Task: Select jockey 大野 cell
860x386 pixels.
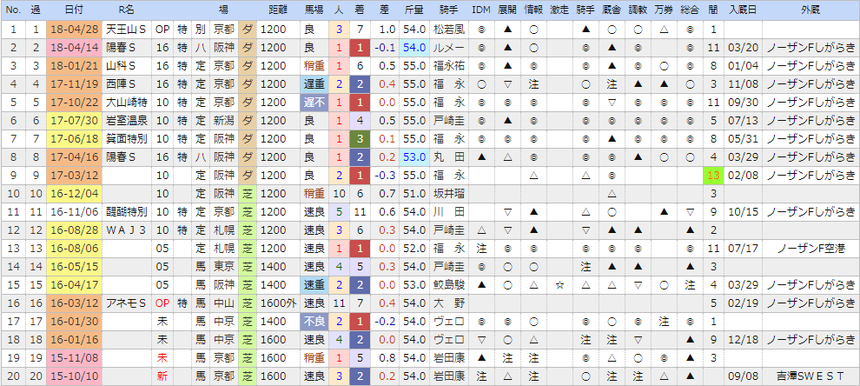Action: pyautogui.click(x=448, y=303)
